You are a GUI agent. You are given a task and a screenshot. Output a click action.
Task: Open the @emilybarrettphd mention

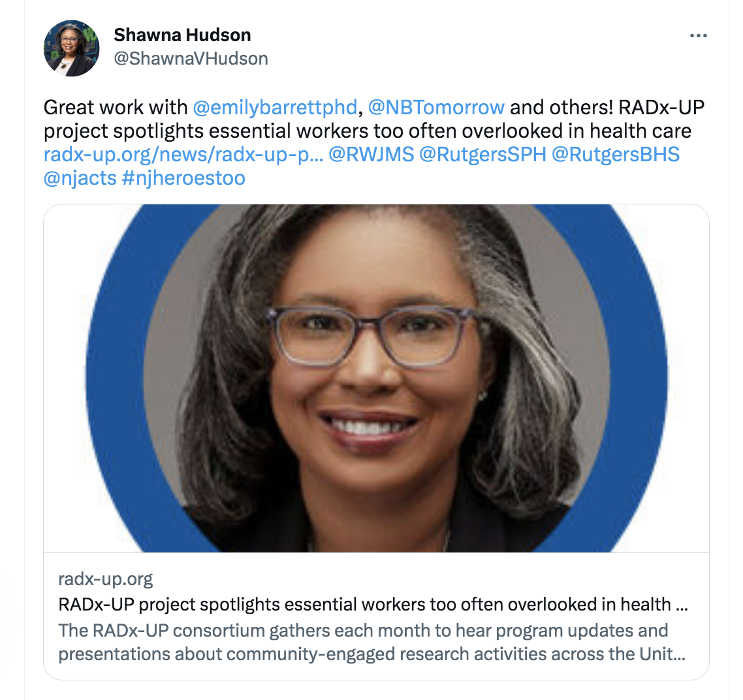pyautogui.click(x=275, y=108)
